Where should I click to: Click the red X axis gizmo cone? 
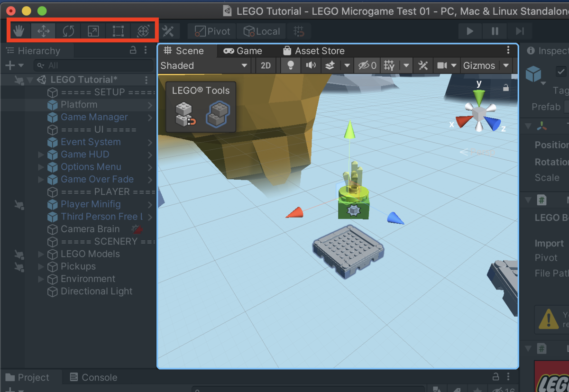click(x=464, y=121)
